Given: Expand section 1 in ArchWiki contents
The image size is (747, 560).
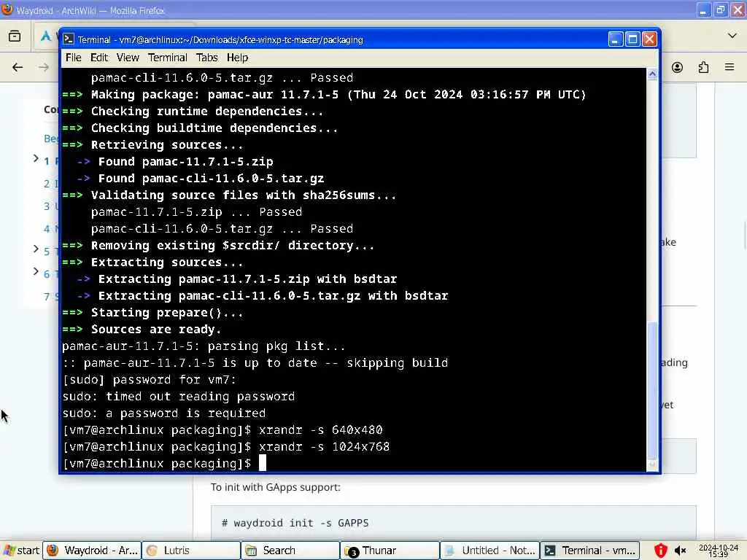Looking at the screenshot, I should click(x=36, y=158).
